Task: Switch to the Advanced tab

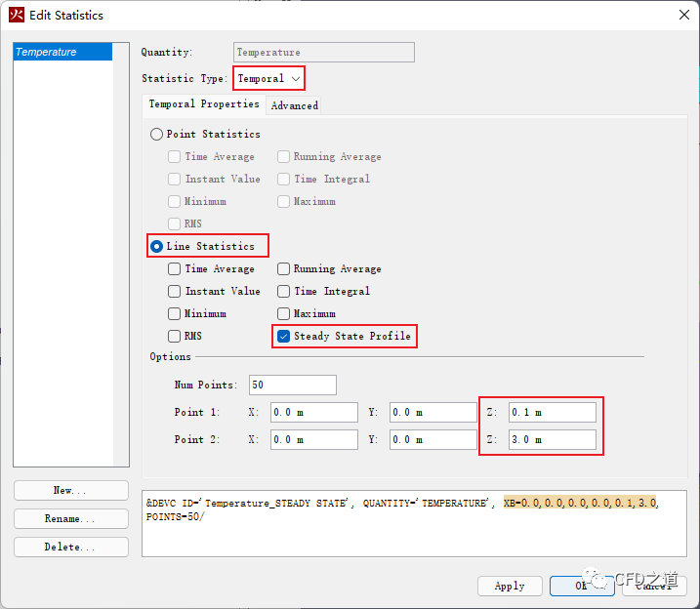Action: [x=294, y=105]
